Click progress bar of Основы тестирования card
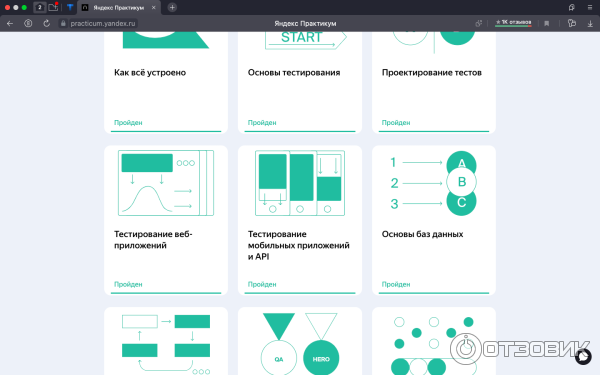This screenshot has height=375, width=600. (x=300, y=131)
